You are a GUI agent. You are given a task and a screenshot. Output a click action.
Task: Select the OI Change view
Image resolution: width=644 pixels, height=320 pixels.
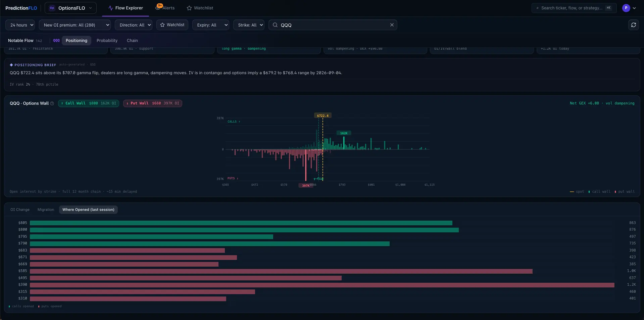pos(20,210)
